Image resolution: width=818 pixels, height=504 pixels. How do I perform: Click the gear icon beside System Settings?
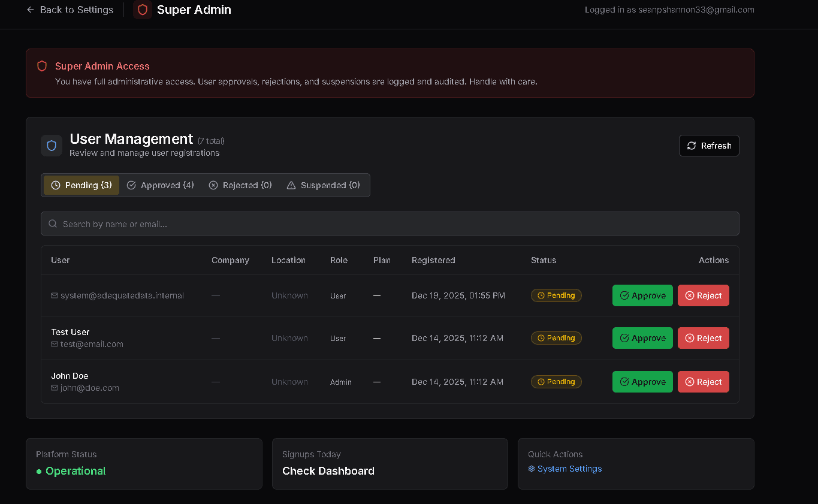point(532,469)
